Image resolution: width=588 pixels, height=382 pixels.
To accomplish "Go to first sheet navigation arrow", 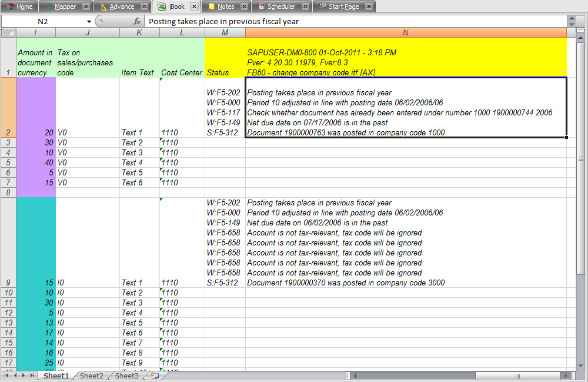I will tap(7, 376).
